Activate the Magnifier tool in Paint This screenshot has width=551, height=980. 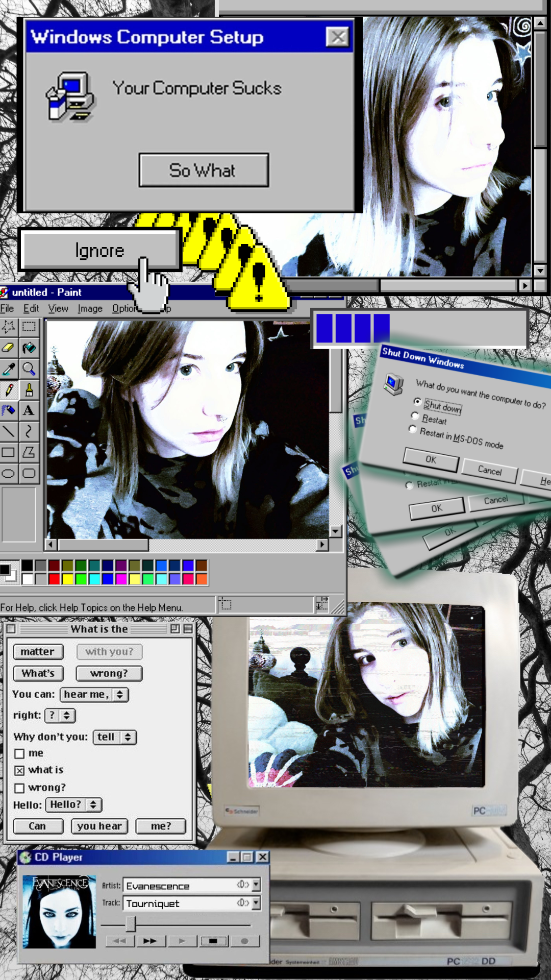(29, 369)
